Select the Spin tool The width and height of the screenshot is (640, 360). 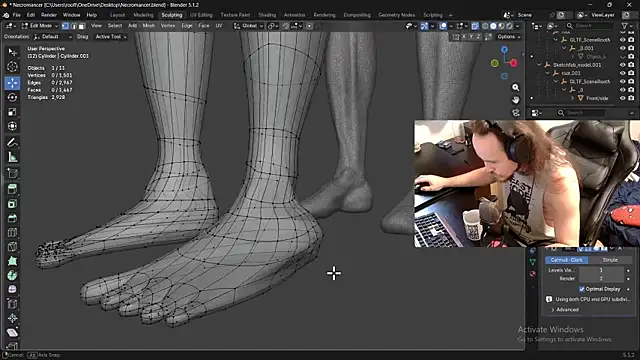point(12,276)
